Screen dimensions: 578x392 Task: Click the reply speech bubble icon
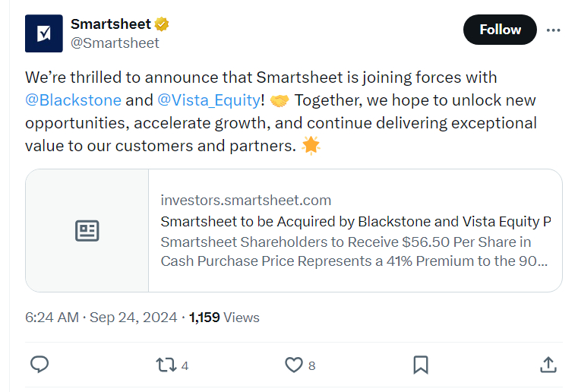39,365
